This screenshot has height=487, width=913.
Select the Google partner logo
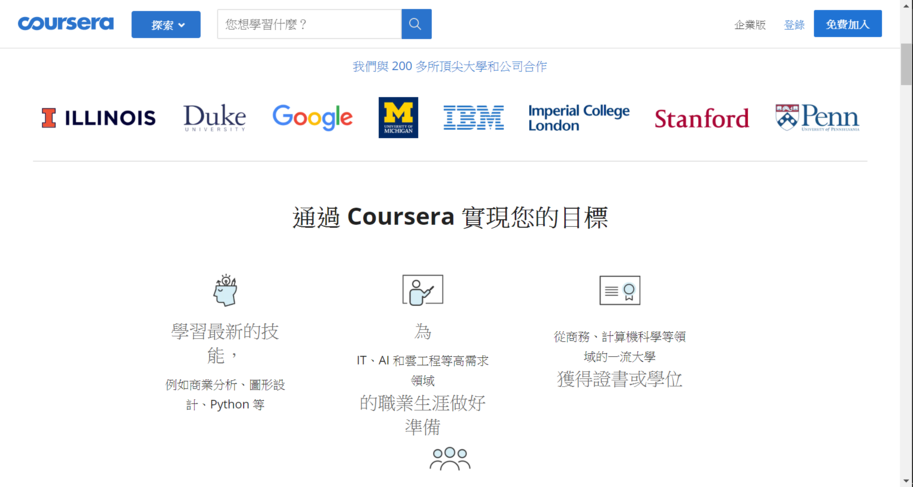coord(313,118)
